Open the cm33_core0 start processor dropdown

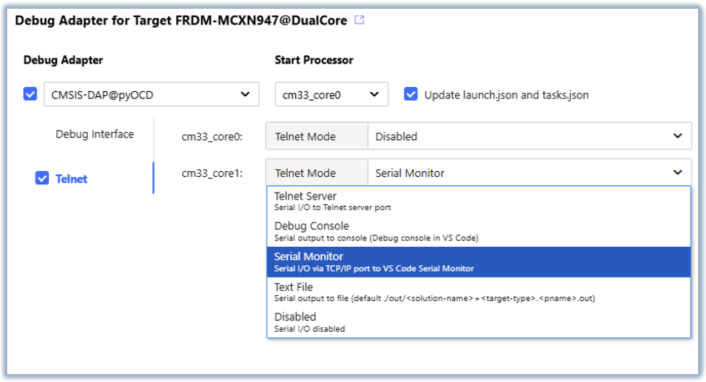(x=331, y=94)
